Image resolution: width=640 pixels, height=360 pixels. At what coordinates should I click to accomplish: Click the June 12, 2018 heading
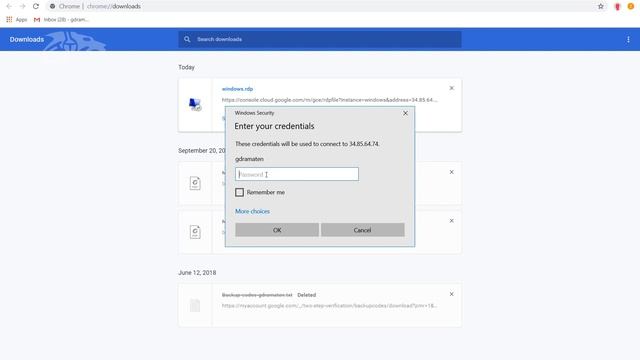tap(197, 273)
